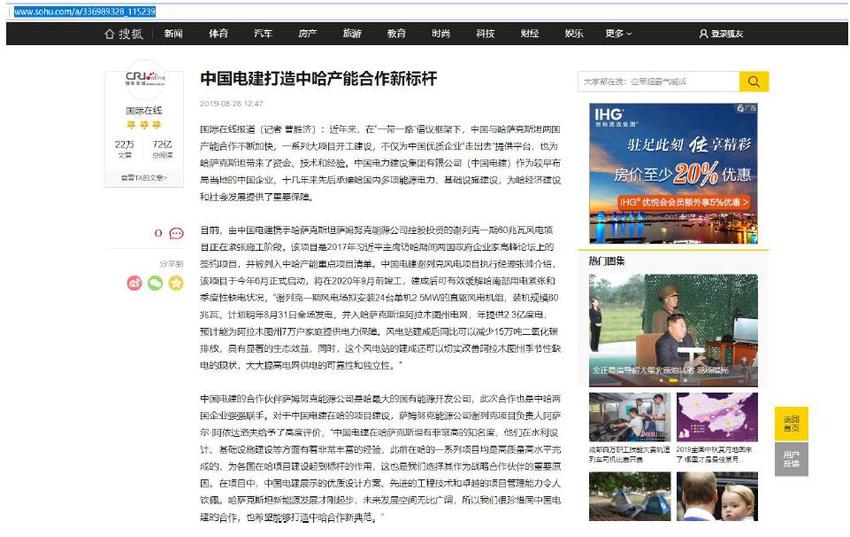The width and height of the screenshot is (850, 537).
Task: View the author's 22万 article count
Action: click(x=125, y=148)
